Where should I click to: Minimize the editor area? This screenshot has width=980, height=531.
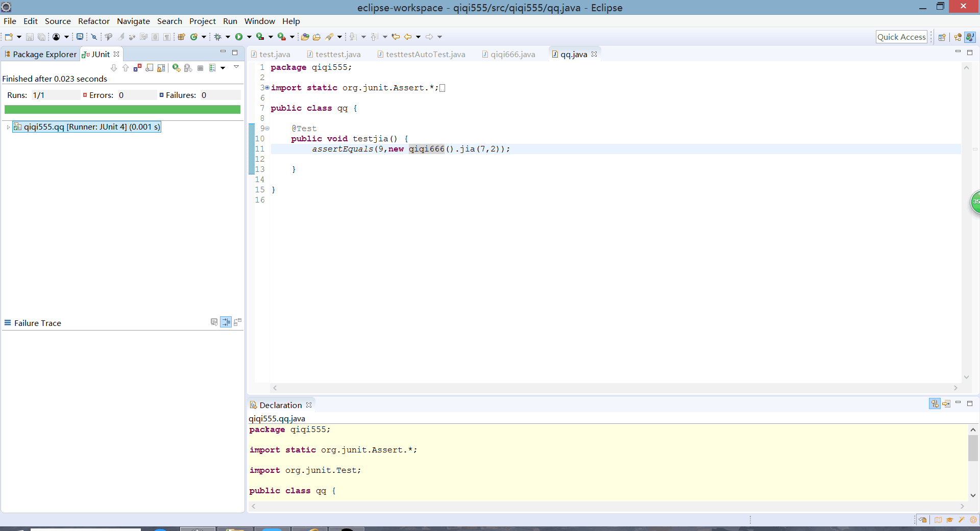[x=958, y=52]
